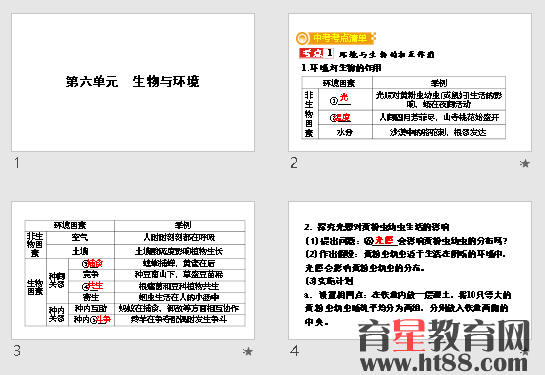Click the title text 第六单元 生物与环境
The height and width of the screenshot is (375, 545).
click(x=132, y=81)
